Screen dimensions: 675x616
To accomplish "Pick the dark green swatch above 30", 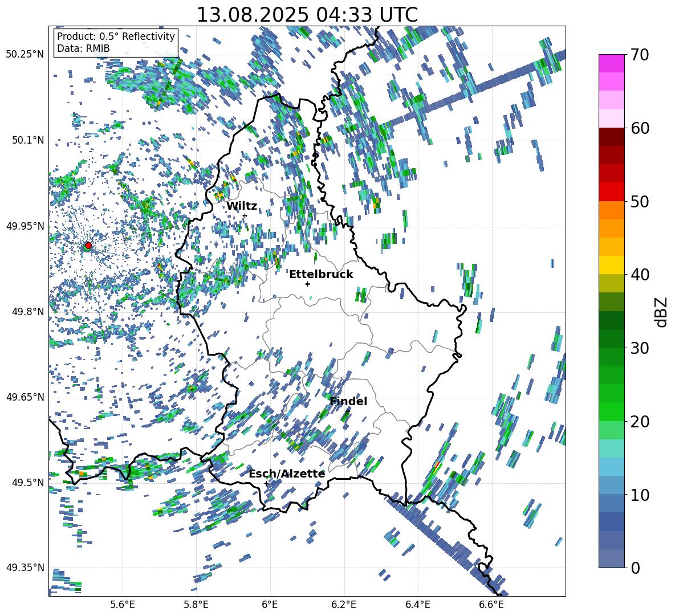I will click(611, 338).
